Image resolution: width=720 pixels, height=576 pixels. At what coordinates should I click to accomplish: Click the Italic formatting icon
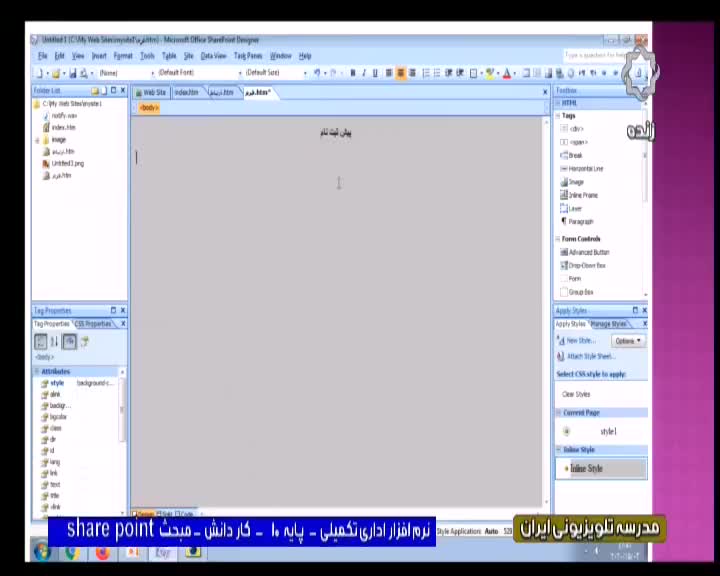point(364,73)
